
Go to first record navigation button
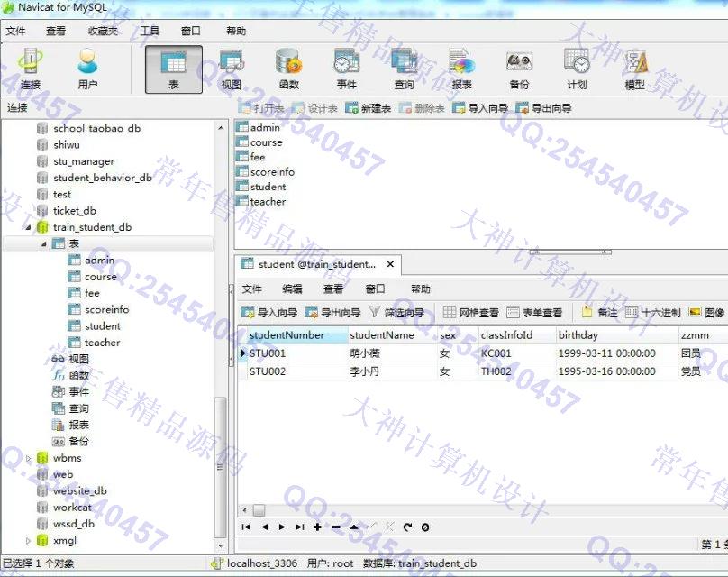(x=247, y=527)
